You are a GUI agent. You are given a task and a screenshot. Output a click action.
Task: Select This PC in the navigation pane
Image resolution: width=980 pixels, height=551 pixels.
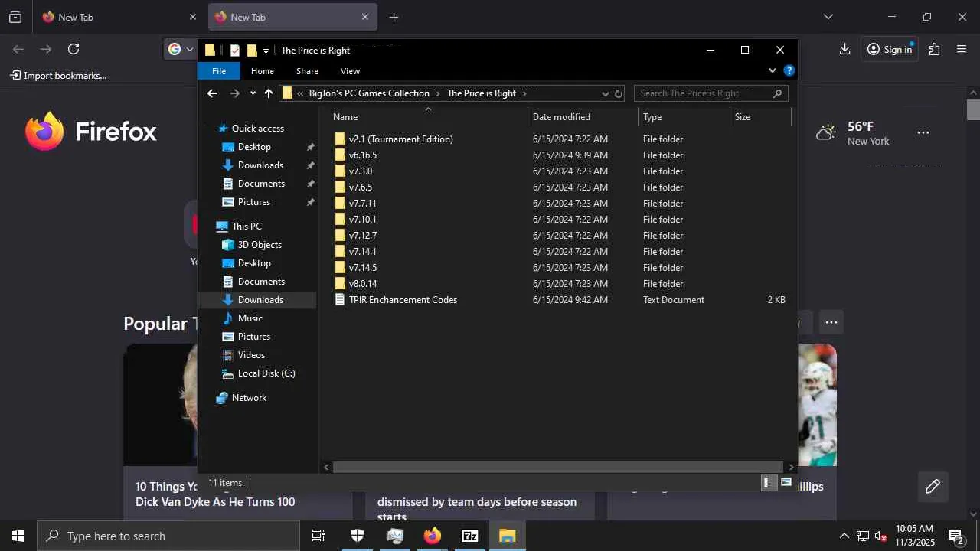click(247, 227)
